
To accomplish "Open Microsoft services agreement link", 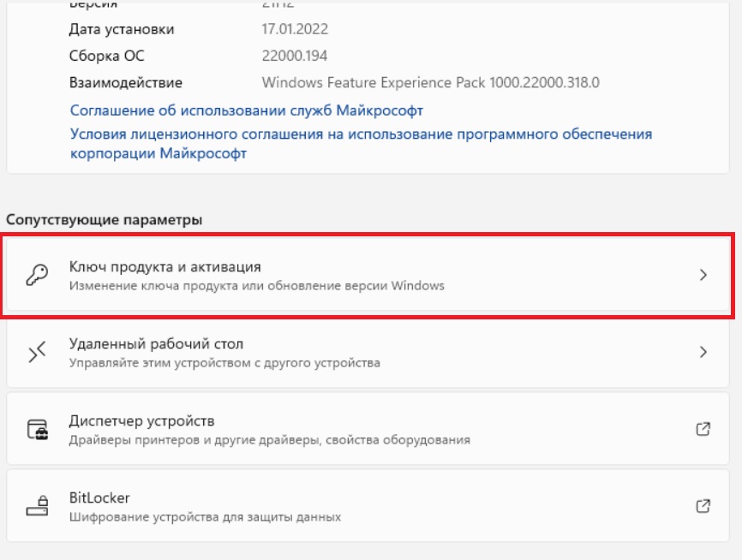I will [247, 110].
